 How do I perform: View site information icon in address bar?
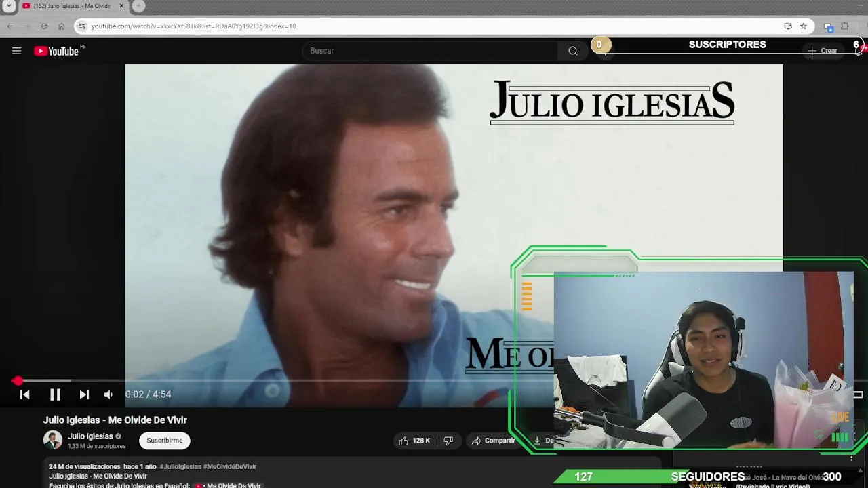[82, 26]
